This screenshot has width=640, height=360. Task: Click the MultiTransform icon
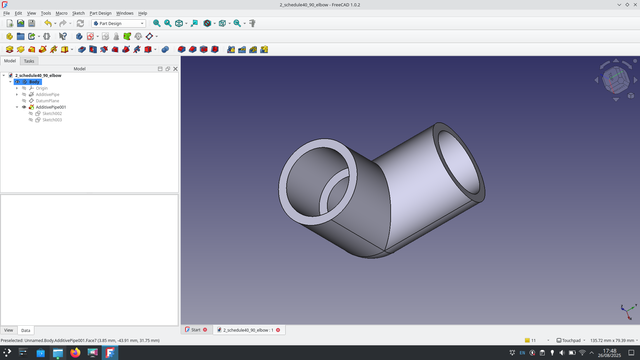tap(264, 49)
